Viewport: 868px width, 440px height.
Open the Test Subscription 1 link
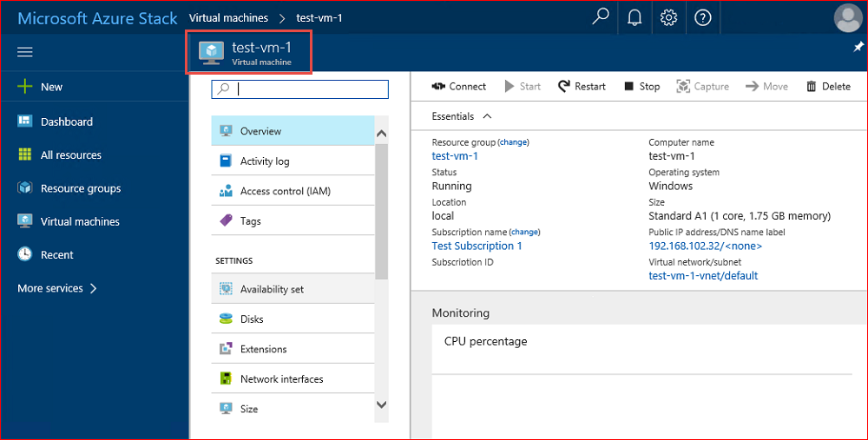tap(477, 246)
